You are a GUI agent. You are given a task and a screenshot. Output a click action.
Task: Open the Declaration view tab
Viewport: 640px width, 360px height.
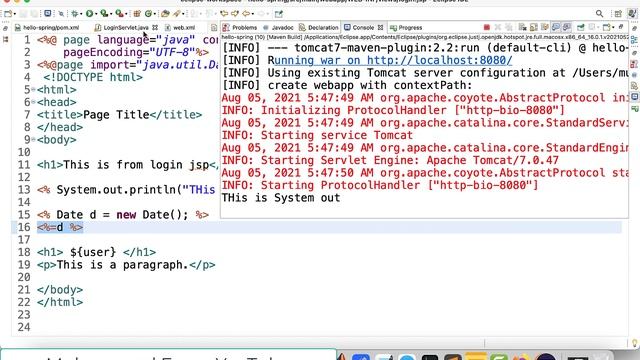click(319, 27)
